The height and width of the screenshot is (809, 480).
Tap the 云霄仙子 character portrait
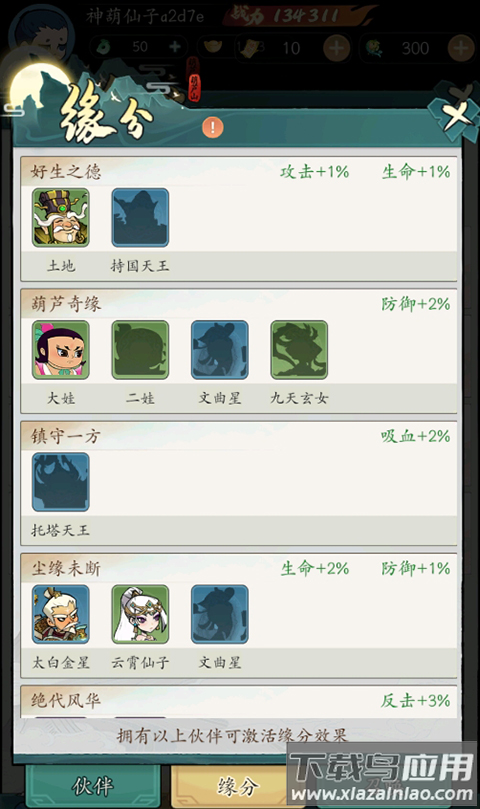(140, 614)
